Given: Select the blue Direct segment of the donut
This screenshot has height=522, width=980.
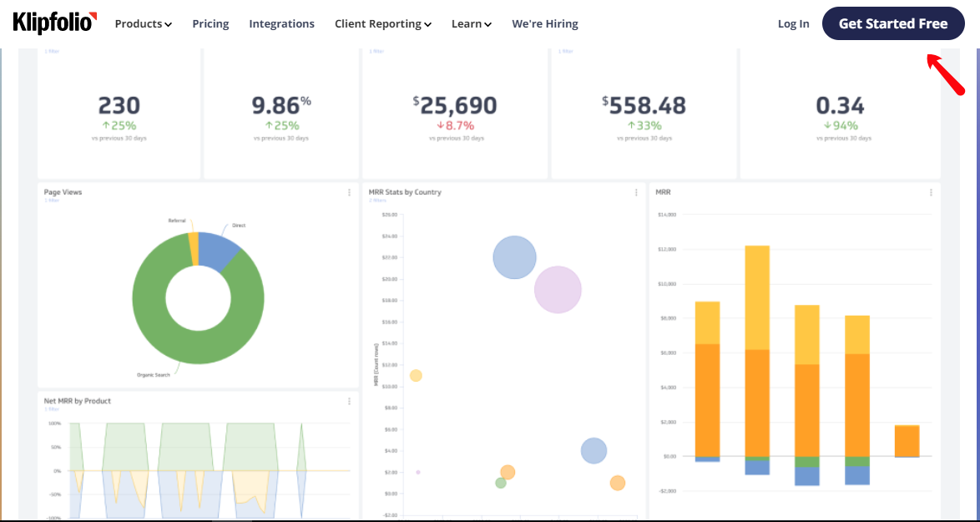Looking at the screenshot, I should (x=219, y=250).
